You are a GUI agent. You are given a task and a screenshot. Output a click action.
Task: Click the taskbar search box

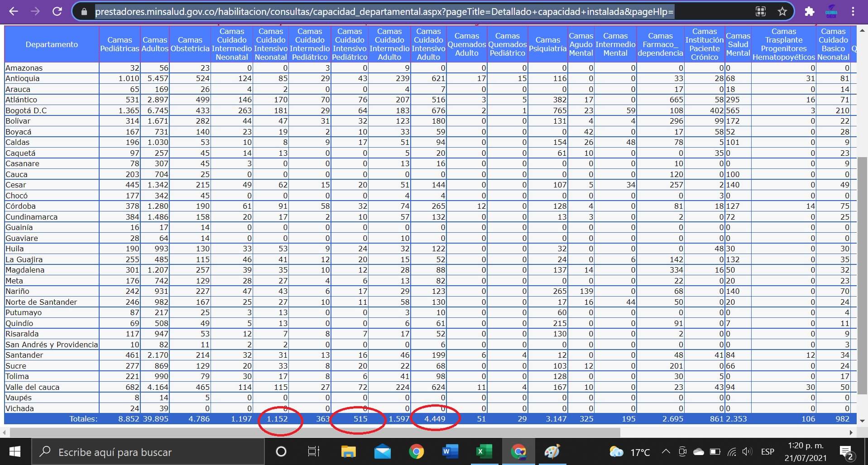pyautogui.click(x=148, y=451)
